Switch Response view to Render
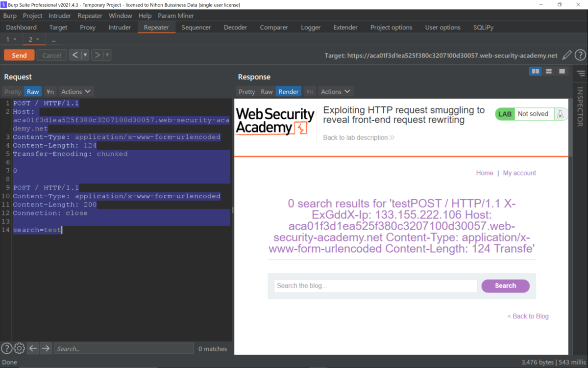 point(288,92)
